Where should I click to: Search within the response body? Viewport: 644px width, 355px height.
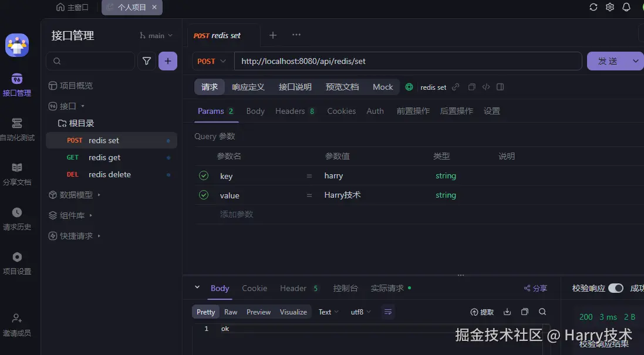(x=542, y=312)
